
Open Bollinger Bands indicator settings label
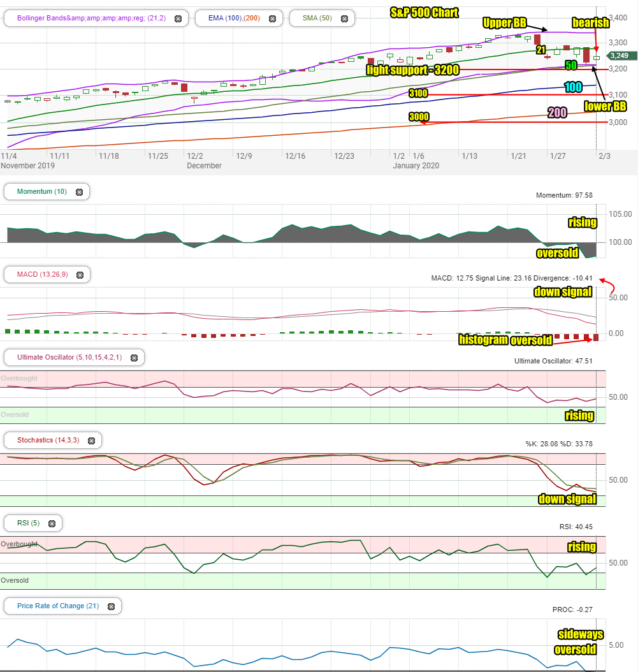[91, 18]
